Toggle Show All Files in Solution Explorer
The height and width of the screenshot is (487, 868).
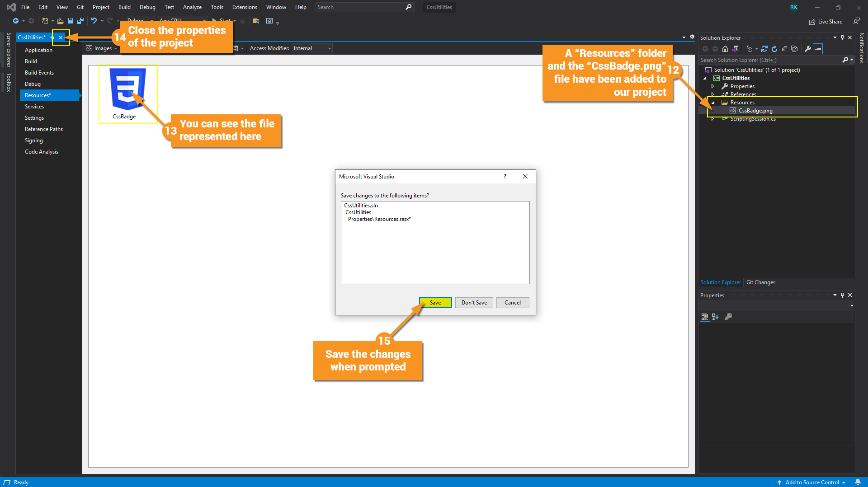click(794, 49)
